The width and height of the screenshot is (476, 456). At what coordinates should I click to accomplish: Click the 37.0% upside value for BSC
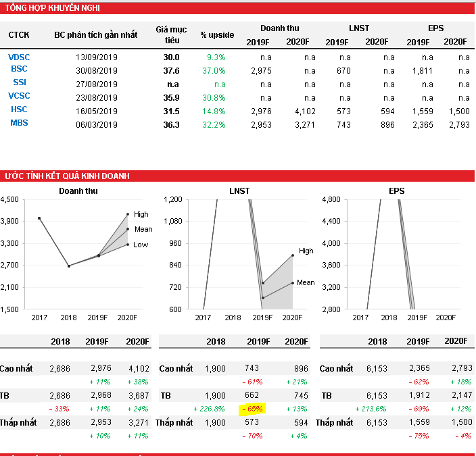[214, 70]
